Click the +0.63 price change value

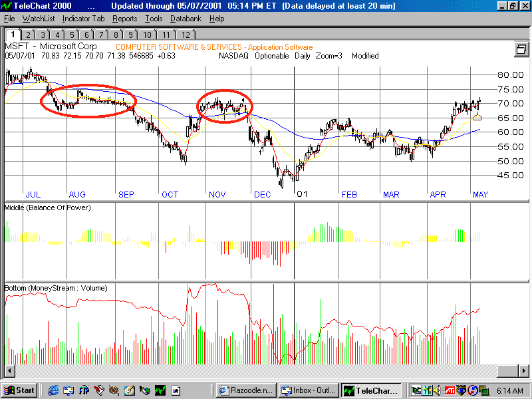(x=166, y=56)
